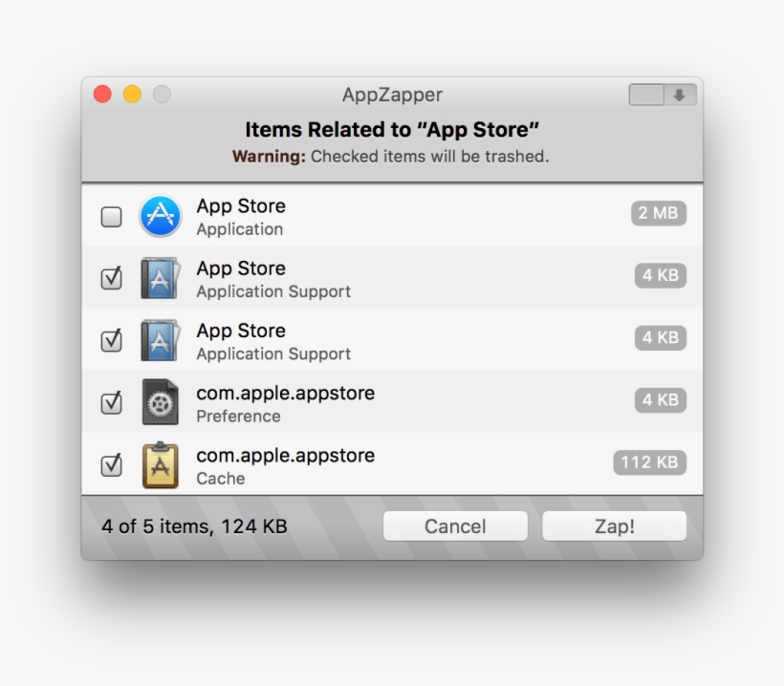The height and width of the screenshot is (686, 784).
Task: Click the App Store application icon
Action: point(159,216)
